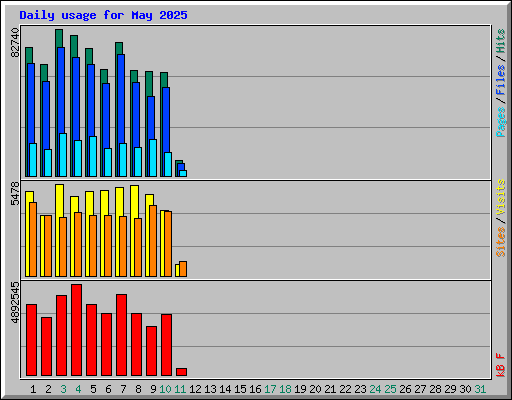Click day 8 on the x-axis
512x400 pixels.
[x=138, y=389]
